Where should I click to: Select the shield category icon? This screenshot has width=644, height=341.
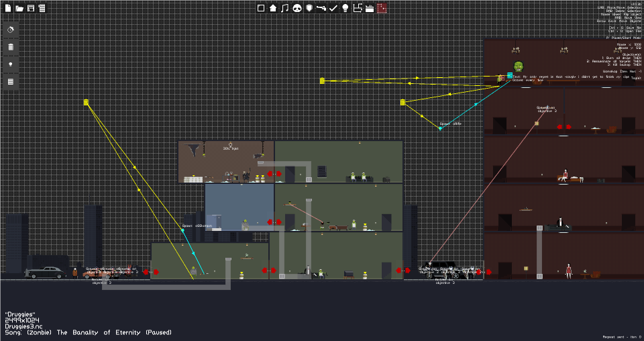[x=310, y=8]
